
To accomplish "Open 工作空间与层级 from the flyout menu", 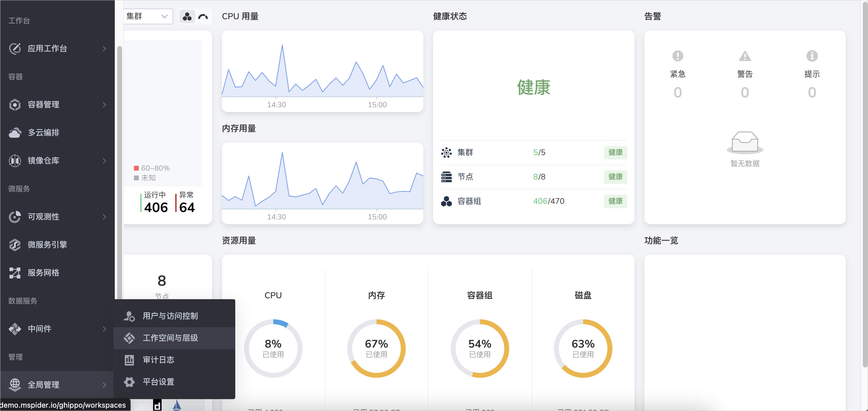I will click(x=174, y=338).
